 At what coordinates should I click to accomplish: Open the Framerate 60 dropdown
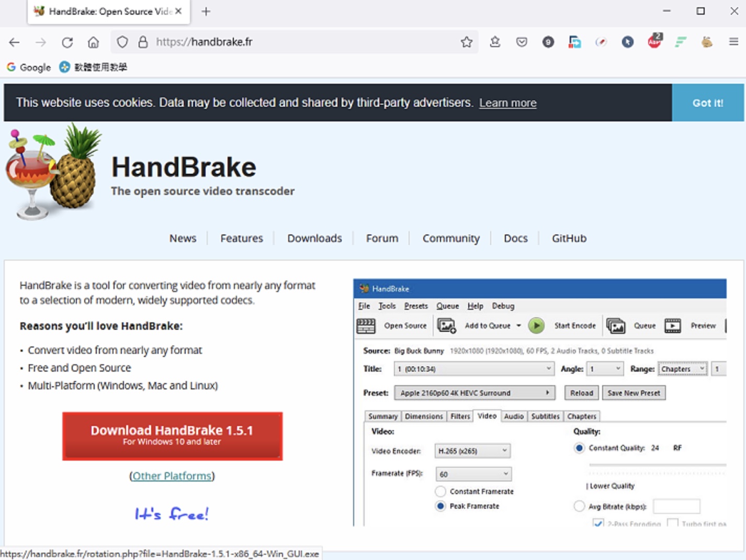point(473,474)
